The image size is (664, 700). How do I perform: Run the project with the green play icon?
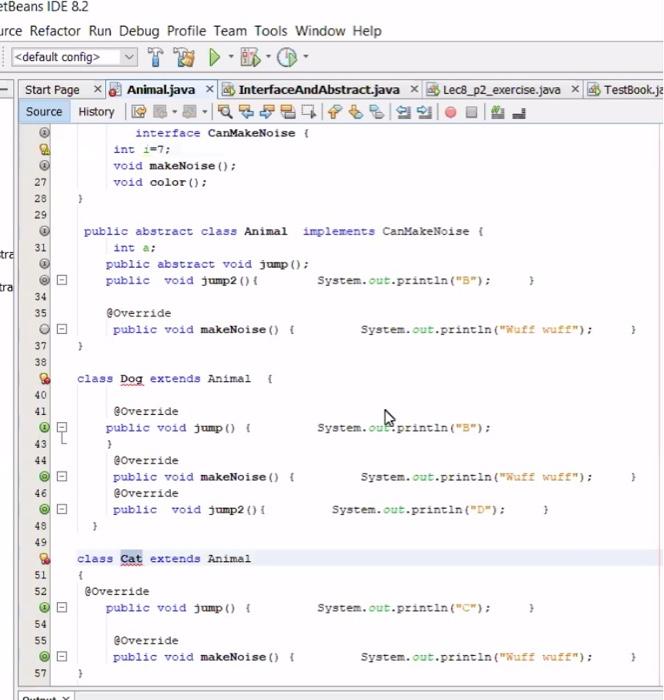215,57
